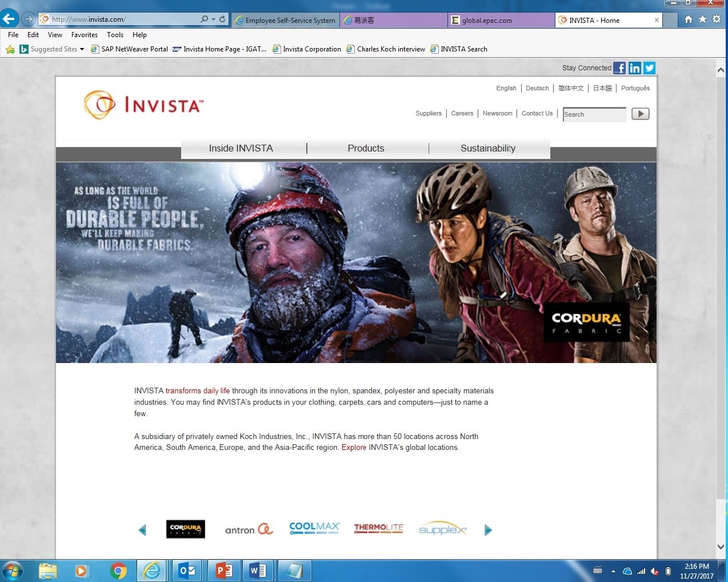Screen dimensions: 728x582
Task: Launch Google Chrome from taskbar
Action: tap(118, 571)
